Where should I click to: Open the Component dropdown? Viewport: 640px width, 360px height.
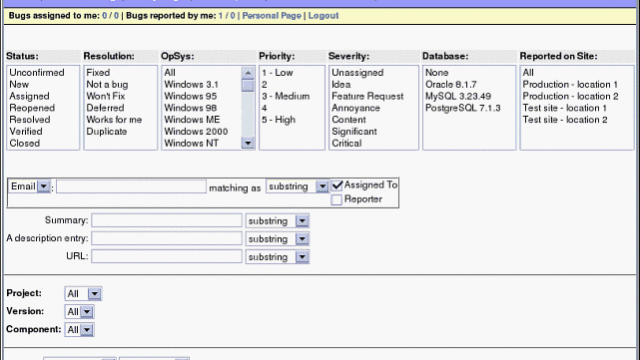click(79, 329)
